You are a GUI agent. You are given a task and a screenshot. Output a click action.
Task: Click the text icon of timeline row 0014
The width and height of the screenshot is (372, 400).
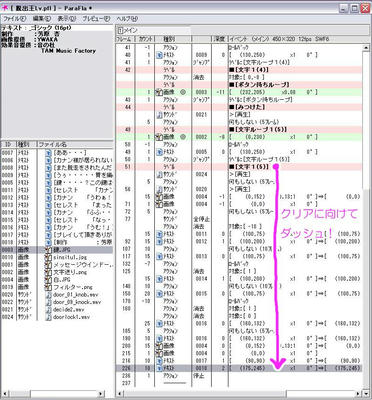(x=160, y=279)
